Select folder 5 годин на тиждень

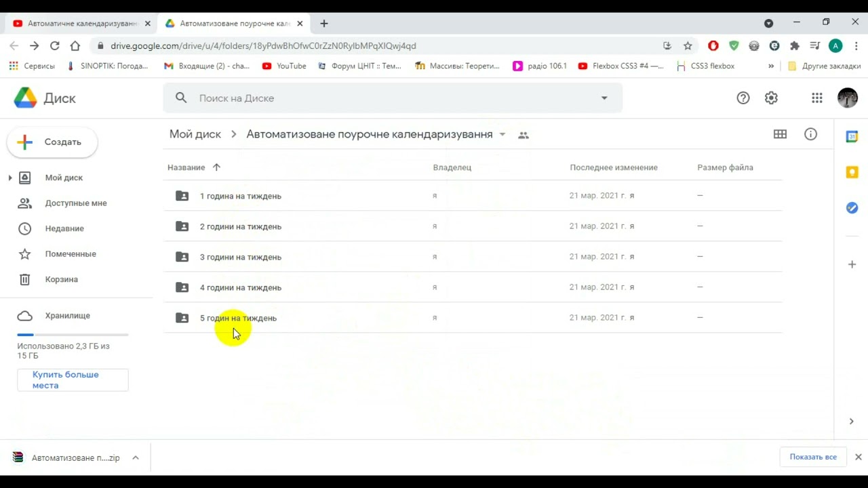[x=473, y=318]
